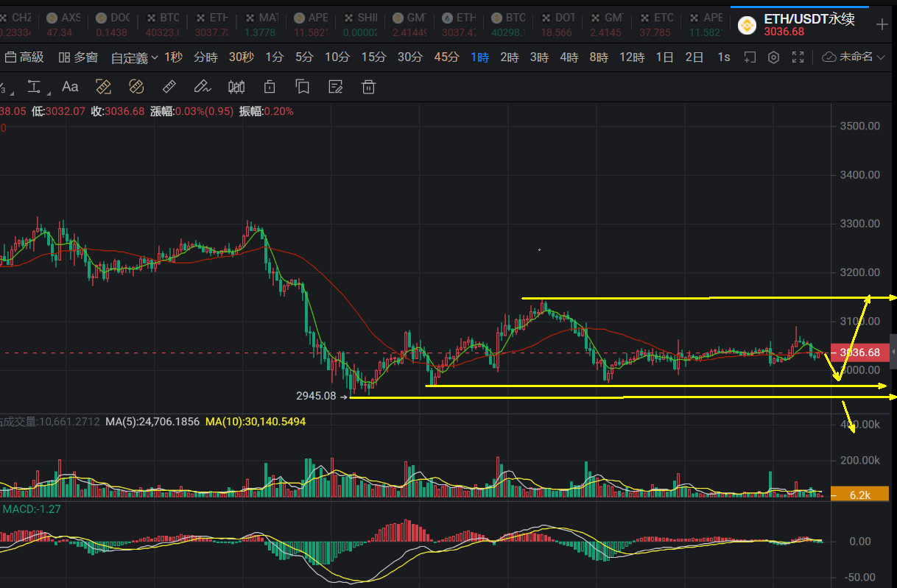Viewport: 897px width, 588px height.
Task: Toggle the lock drawings icon
Action: [270, 87]
